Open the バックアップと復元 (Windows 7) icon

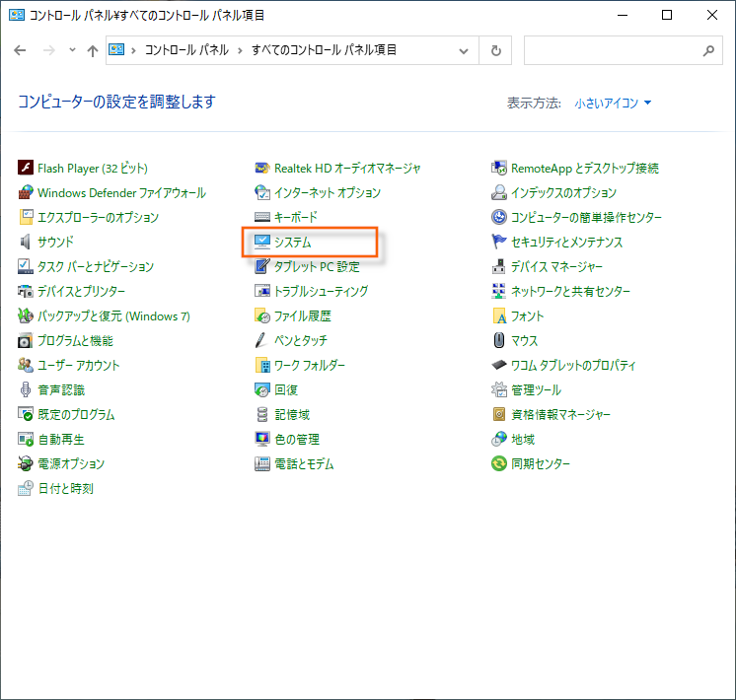[x=26, y=315]
